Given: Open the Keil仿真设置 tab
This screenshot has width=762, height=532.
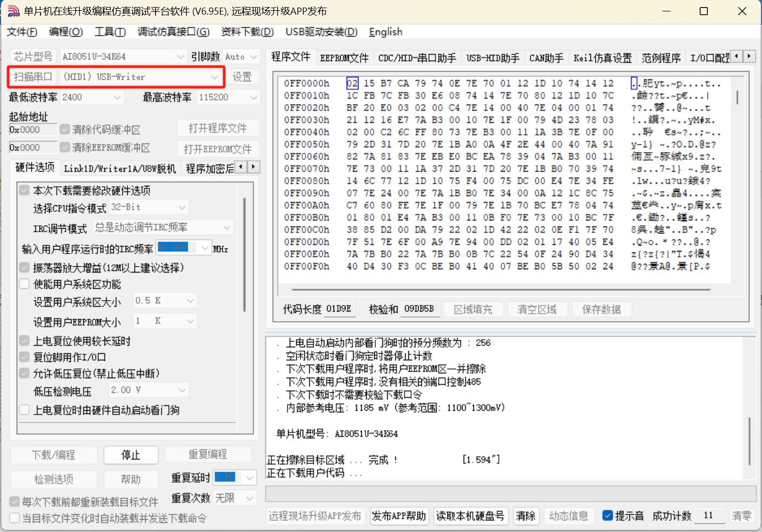Looking at the screenshot, I should (603, 57).
